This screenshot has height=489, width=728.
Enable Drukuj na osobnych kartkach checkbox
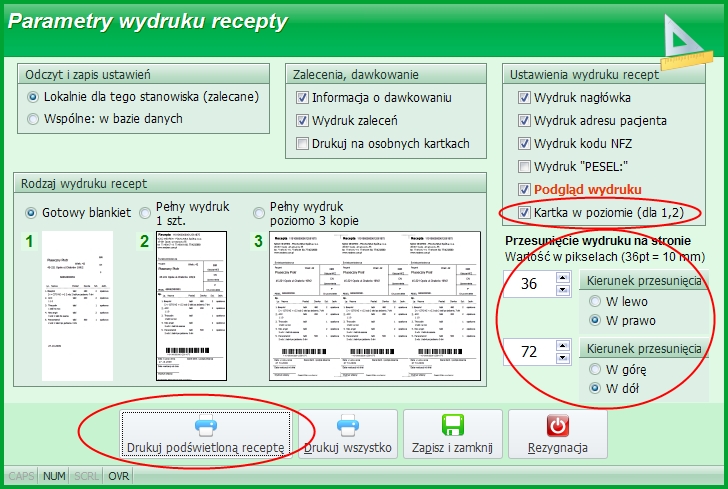click(x=302, y=143)
